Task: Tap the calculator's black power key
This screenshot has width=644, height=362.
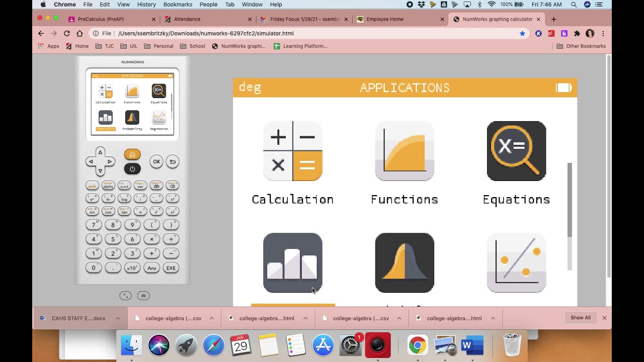Action: (x=132, y=168)
